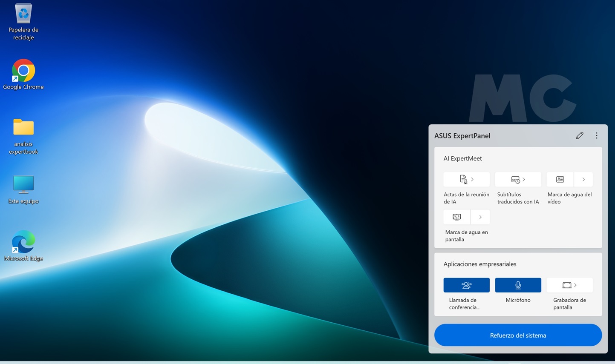This screenshot has height=364, width=615.
Task: Launch Google Chrome from the desktop
Action: pos(23,71)
